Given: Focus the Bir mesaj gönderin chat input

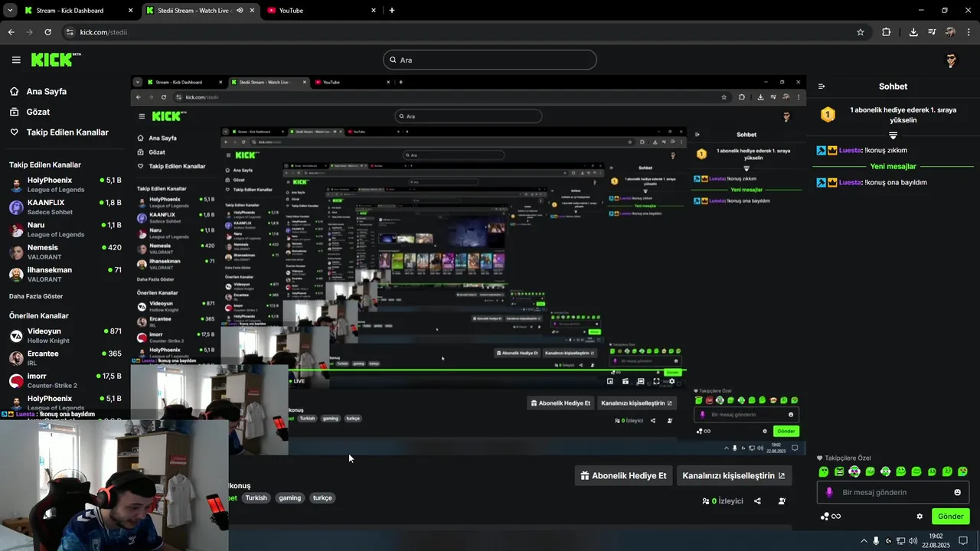Looking at the screenshot, I should pyautogui.click(x=893, y=492).
